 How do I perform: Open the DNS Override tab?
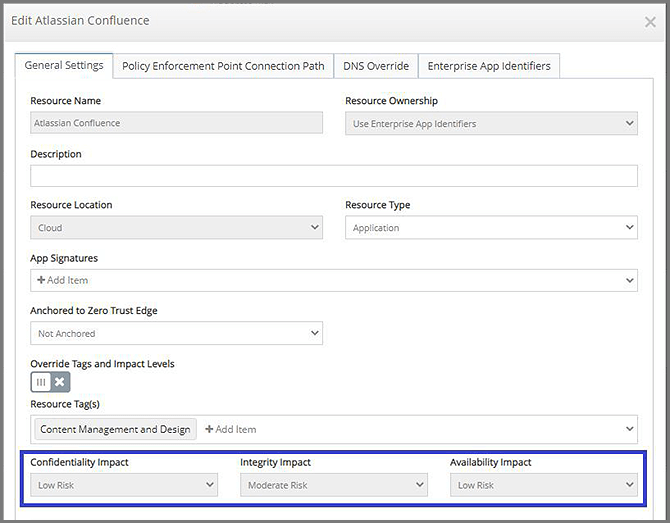tap(376, 66)
